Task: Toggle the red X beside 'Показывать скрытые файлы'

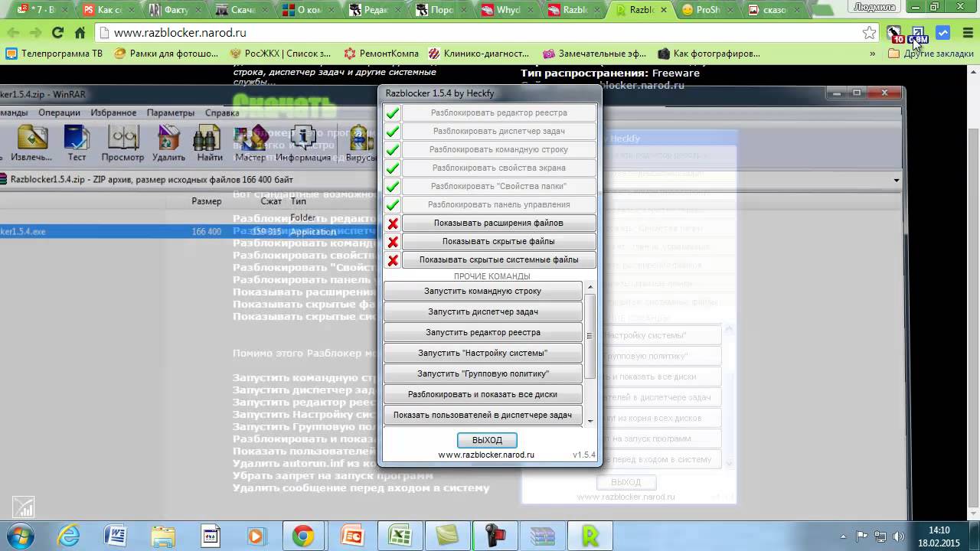Action: (x=393, y=242)
